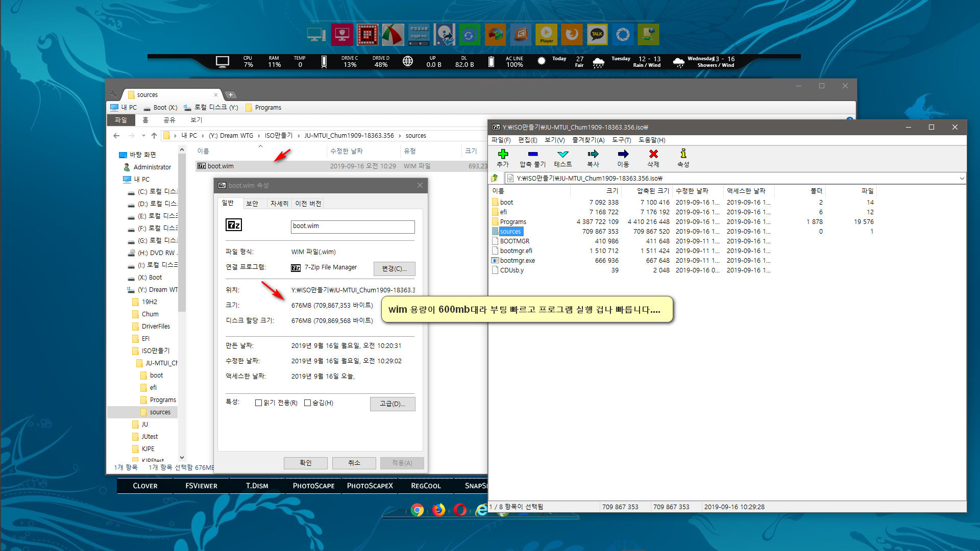
Task: Launch the KakaoTalk TALK dock icon
Action: pyautogui.click(x=597, y=35)
